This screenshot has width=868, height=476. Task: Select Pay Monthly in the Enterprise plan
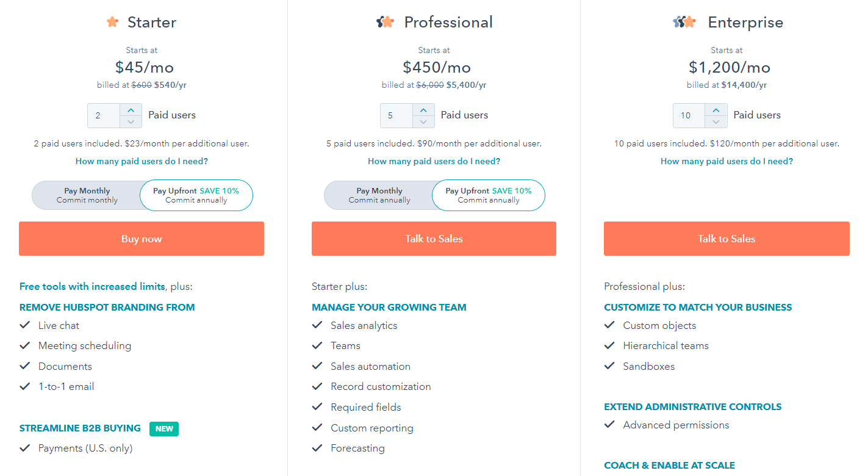[671, 195]
